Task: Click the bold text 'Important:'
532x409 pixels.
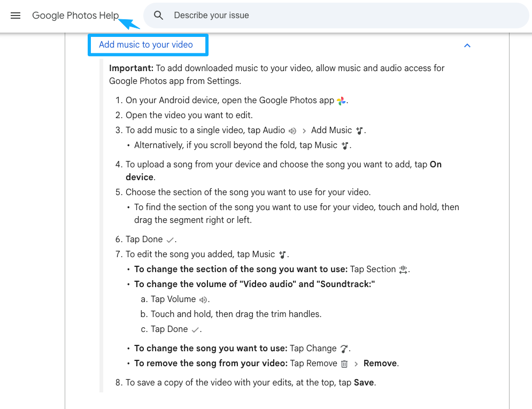Action: click(x=132, y=68)
